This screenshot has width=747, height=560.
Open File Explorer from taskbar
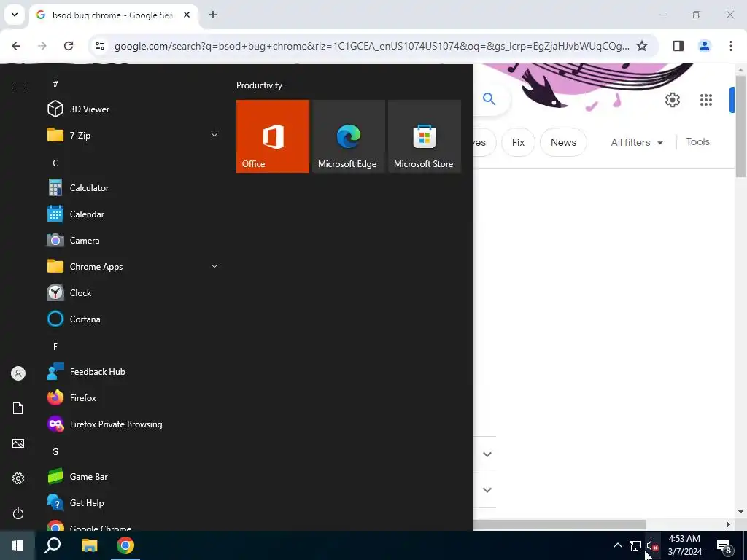point(89,545)
